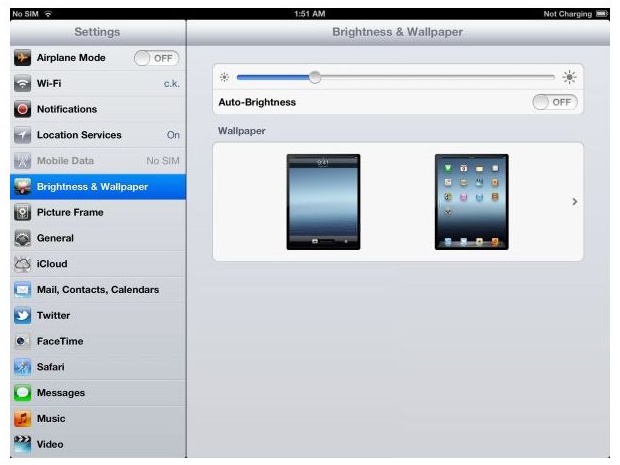The width and height of the screenshot is (620, 465).
Task: Open Wi-Fi settings row
Action: (98, 83)
